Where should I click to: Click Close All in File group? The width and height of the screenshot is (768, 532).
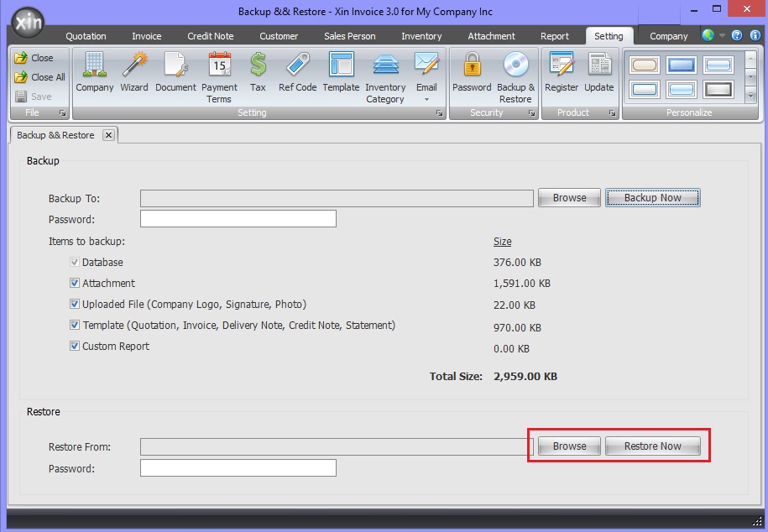(39, 77)
